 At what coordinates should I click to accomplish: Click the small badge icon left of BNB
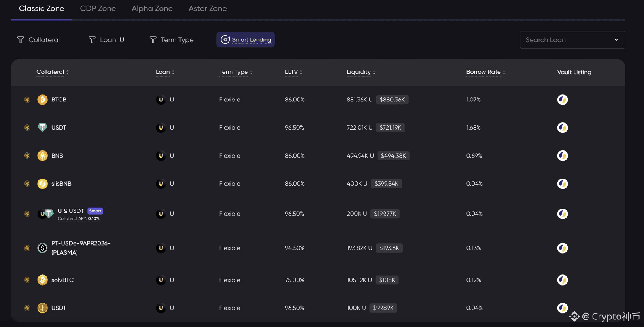[27, 156]
